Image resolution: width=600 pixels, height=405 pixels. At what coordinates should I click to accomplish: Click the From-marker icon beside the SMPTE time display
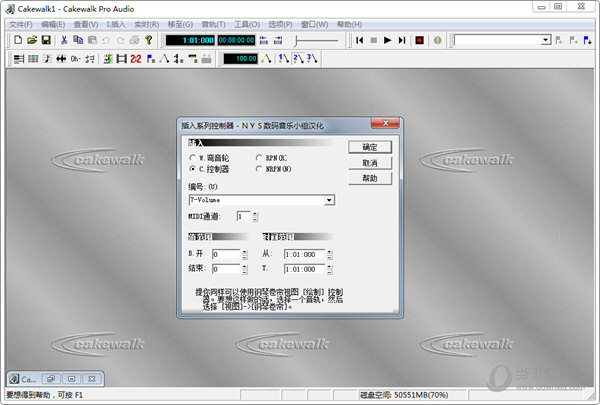[264, 40]
